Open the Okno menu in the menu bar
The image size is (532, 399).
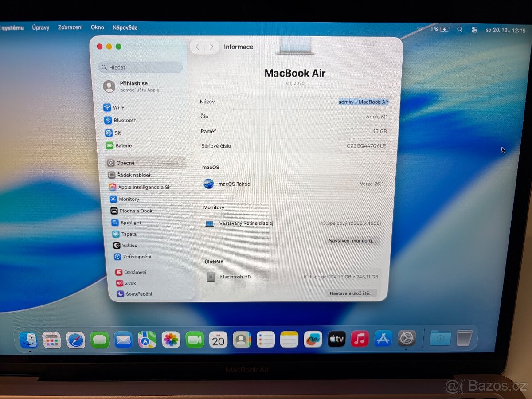click(97, 27)
